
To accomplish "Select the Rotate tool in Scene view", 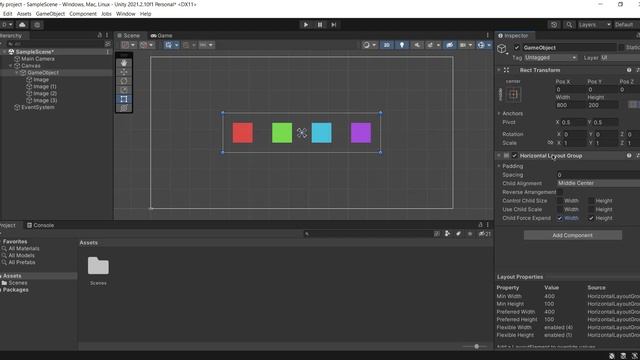I will tap(124, 81).
